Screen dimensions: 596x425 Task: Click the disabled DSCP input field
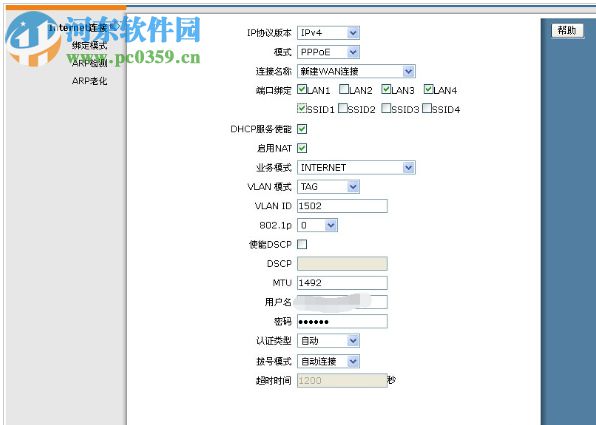click(342, 263)
